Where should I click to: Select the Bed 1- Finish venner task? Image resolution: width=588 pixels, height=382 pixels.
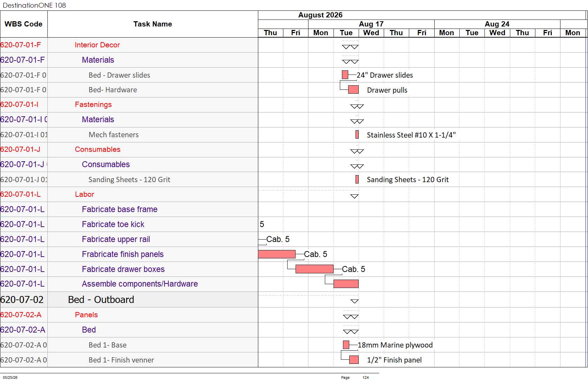point(121,360)
